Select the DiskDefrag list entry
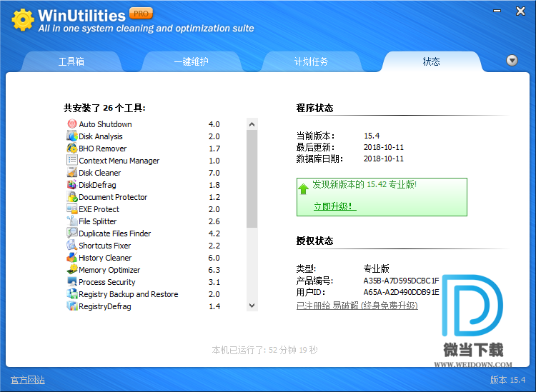This screenshot has height=392, width=536. (144, 185)
